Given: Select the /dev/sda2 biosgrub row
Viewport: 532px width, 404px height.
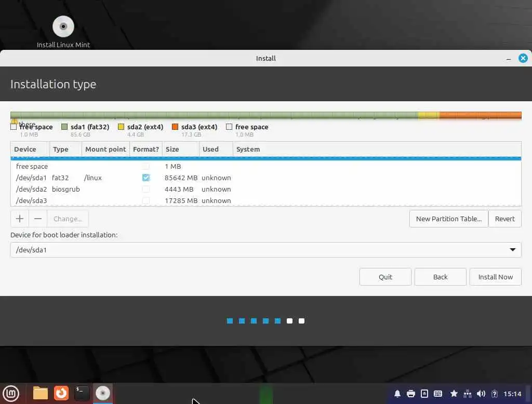Looking at the screenshot, I should click(265, 190).
